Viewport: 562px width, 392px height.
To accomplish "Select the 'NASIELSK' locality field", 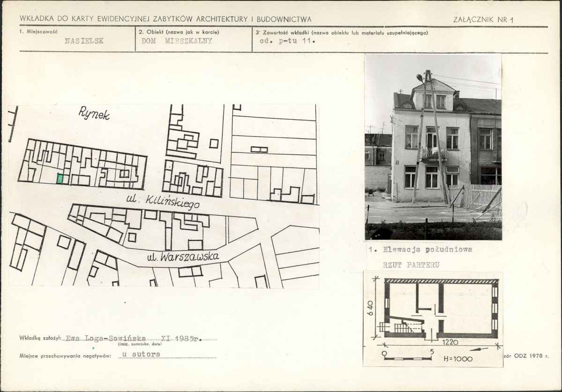I will click(84, 41).
